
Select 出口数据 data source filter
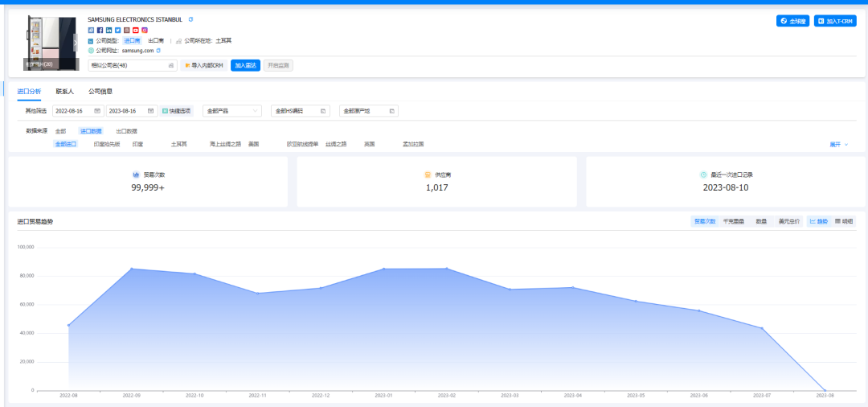pyautogui.click(x=126, y=130)
